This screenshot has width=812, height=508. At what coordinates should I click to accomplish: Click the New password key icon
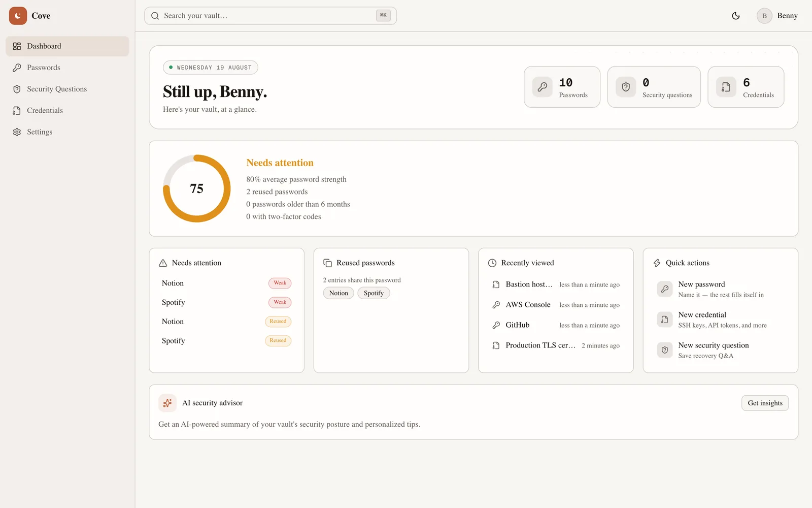[x=665, y=289]
